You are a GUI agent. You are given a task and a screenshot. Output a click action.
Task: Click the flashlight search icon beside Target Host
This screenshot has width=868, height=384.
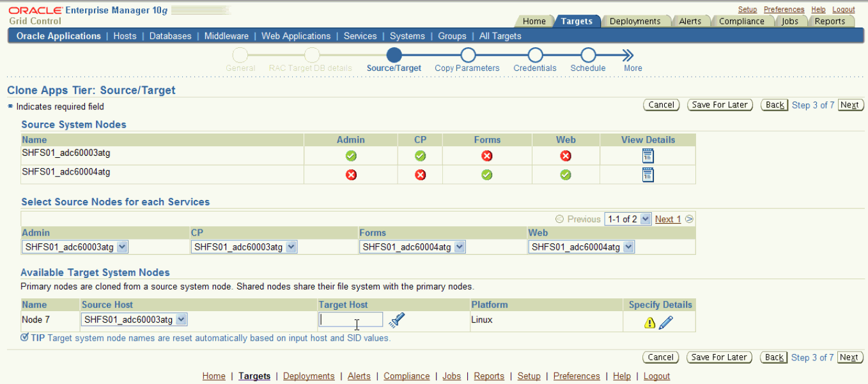397,320
